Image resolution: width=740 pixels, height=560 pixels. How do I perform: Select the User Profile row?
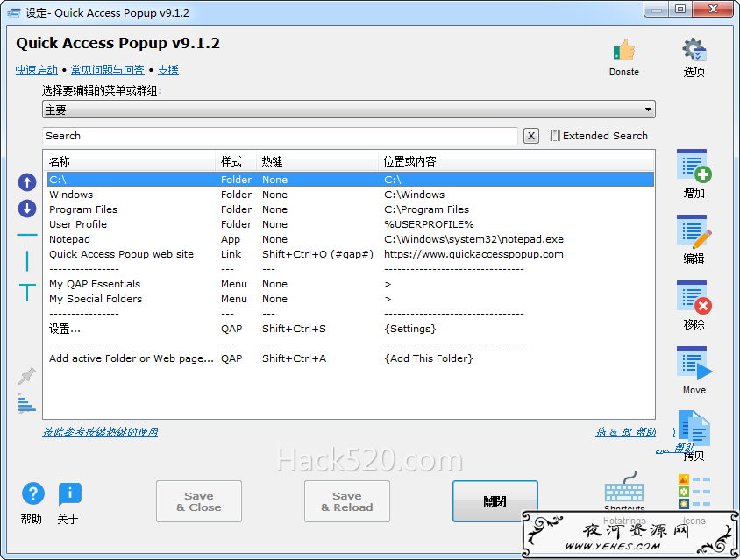pyautogui.click(x=350, y=224)
